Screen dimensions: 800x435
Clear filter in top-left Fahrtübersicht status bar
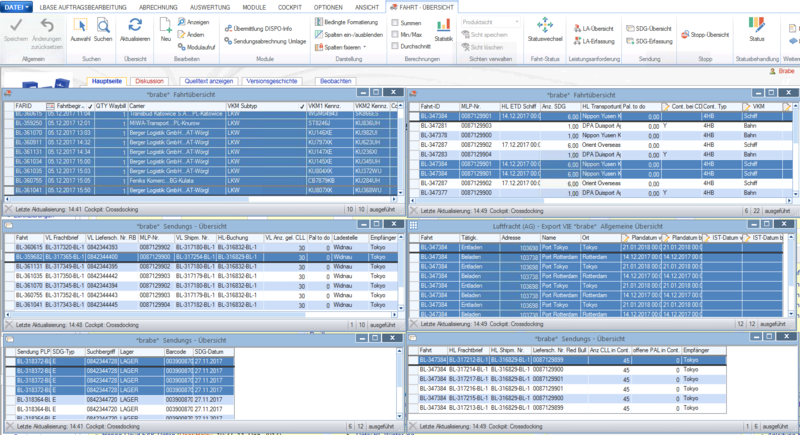(9, 209)
